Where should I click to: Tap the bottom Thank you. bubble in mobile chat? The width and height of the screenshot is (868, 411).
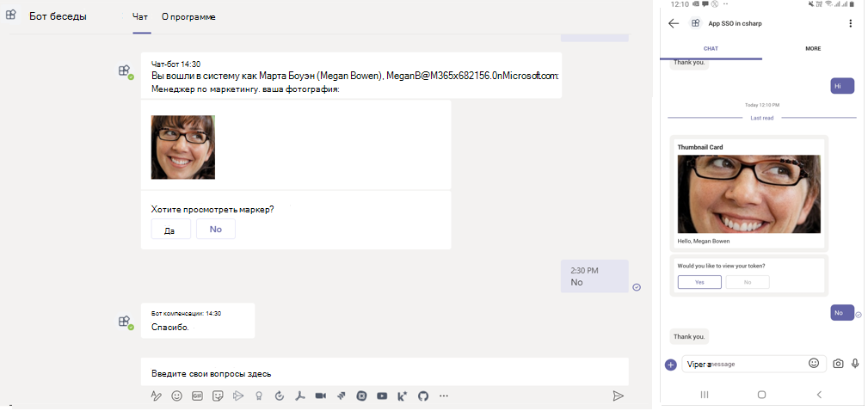click(689, 336)
